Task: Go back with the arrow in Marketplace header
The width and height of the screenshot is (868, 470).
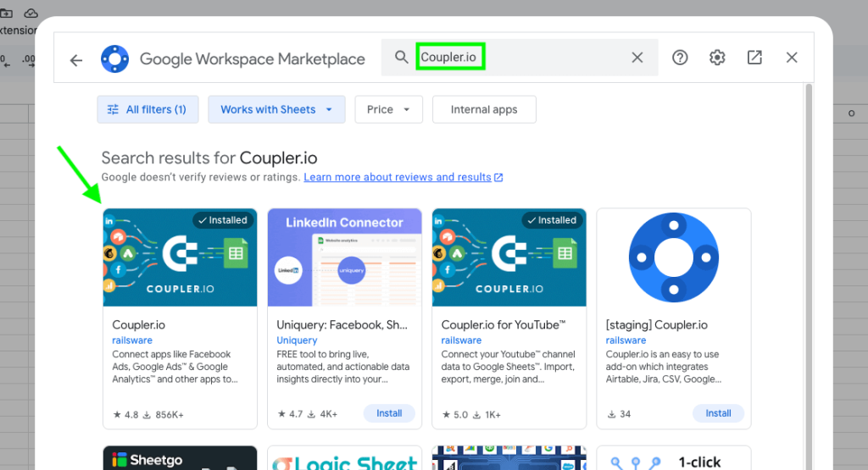Action: click(x=76, y=60)
